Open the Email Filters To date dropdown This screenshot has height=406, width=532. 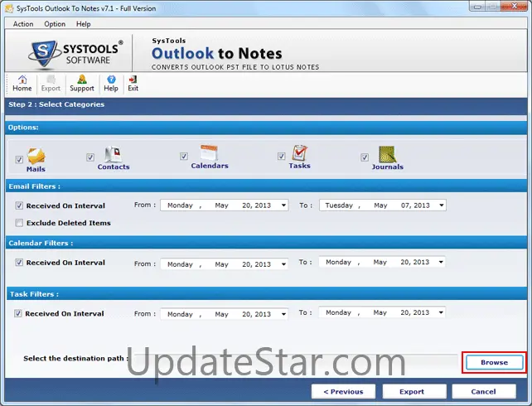[x=441, y=205]
